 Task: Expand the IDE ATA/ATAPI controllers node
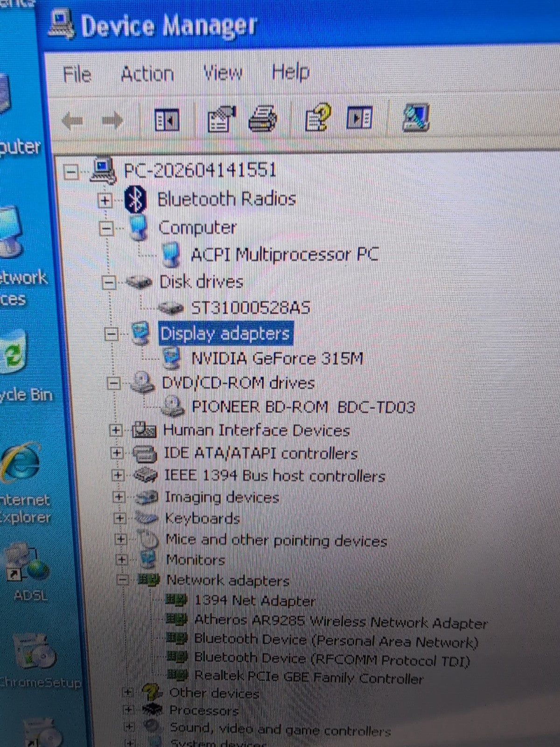(x=117, y=453)
